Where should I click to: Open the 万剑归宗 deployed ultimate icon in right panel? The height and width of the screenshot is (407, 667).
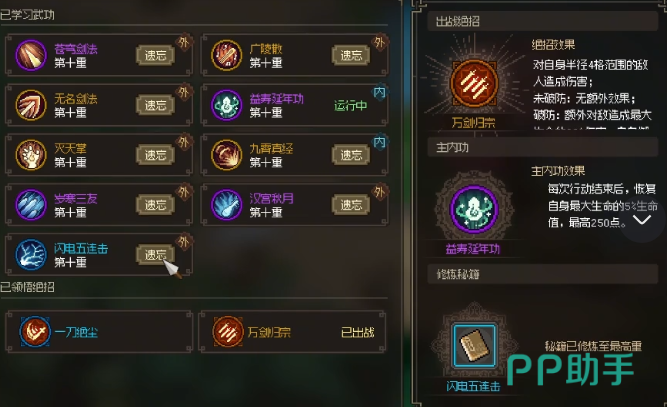point(474,83)
